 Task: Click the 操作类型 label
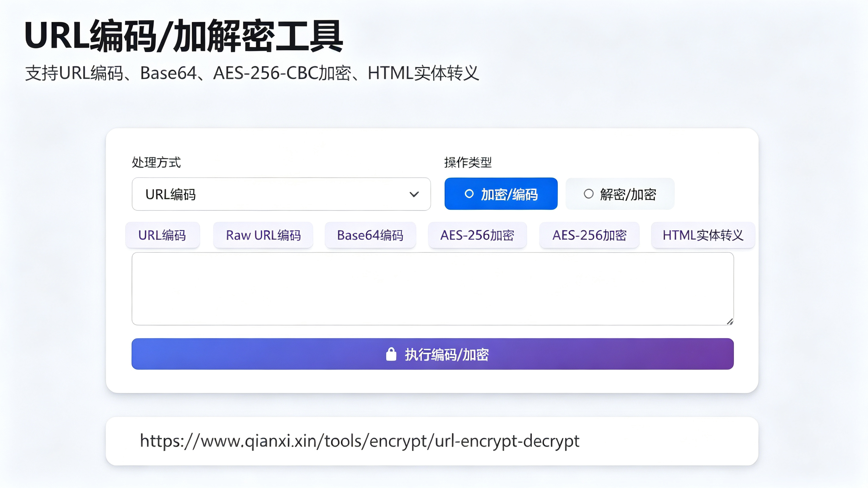468,162
